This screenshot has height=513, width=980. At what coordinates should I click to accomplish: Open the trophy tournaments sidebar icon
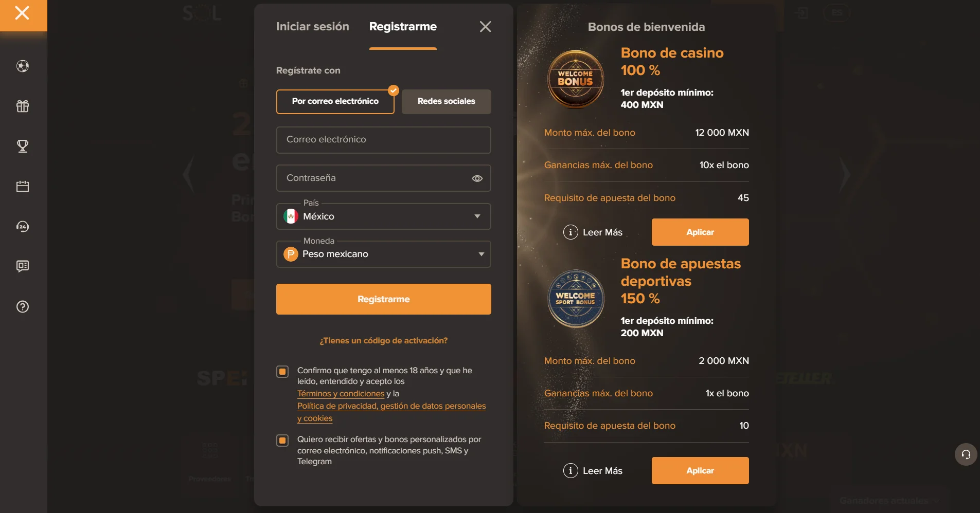coord(23,146)
